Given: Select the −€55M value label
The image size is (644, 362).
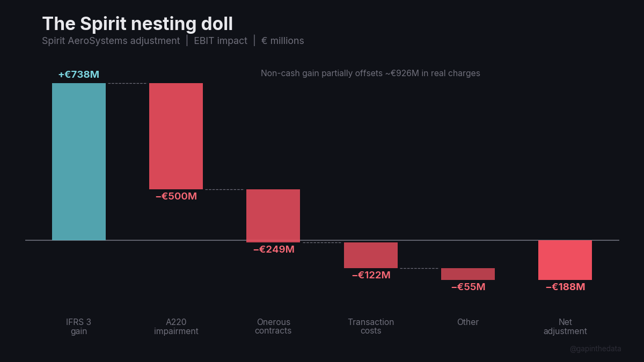Looking at the screenshot, I should click(x=468, y=287).
